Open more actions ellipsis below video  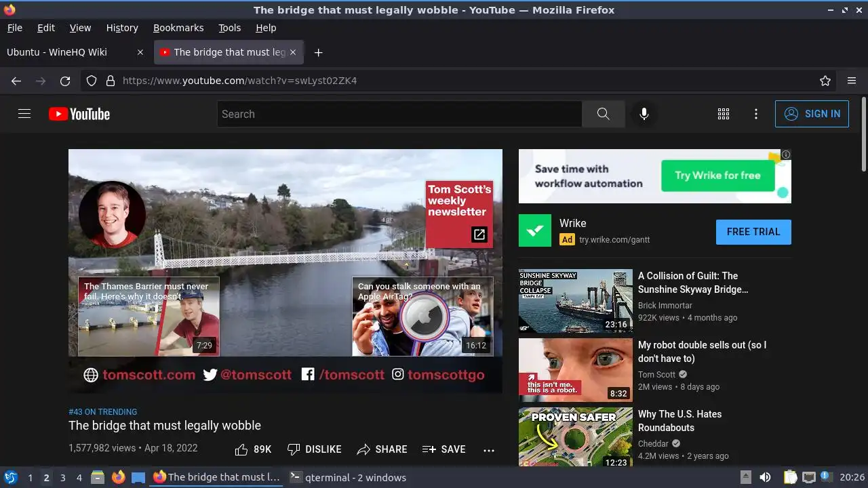(x=489, y=449)
